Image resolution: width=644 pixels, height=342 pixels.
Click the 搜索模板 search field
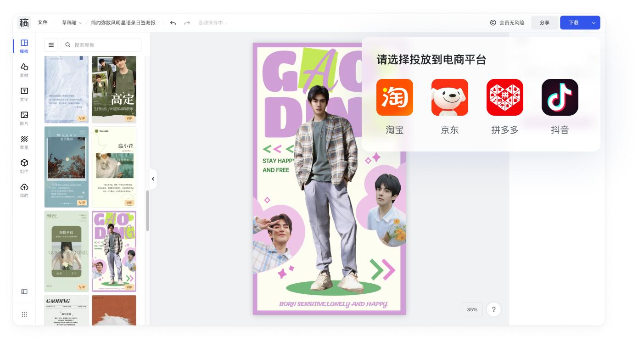(x=101, y=45)
